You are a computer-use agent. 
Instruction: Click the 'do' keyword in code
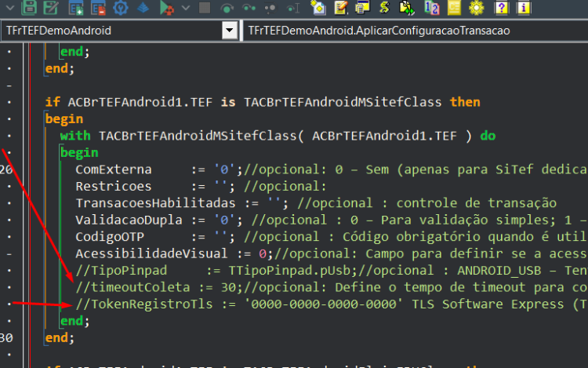[x=488, y=136]
